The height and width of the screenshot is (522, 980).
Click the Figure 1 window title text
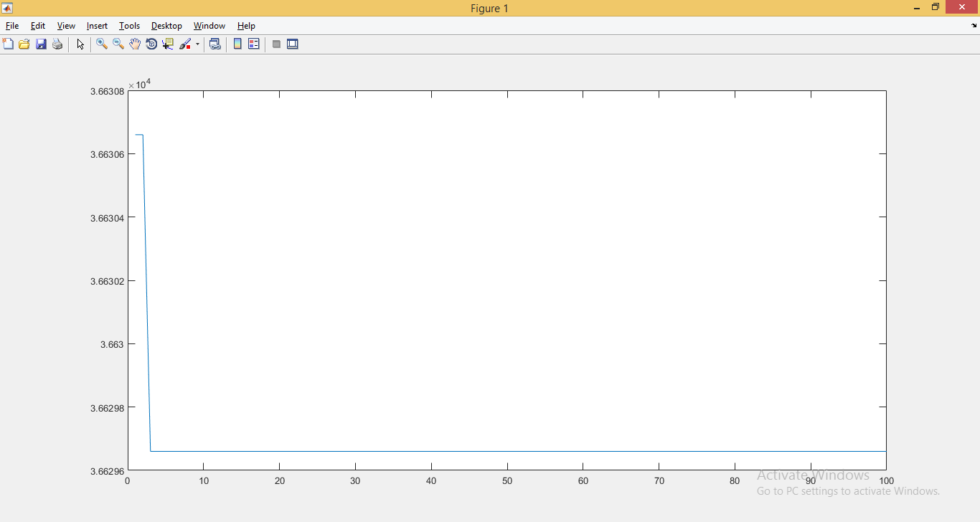tap(489, 9)
